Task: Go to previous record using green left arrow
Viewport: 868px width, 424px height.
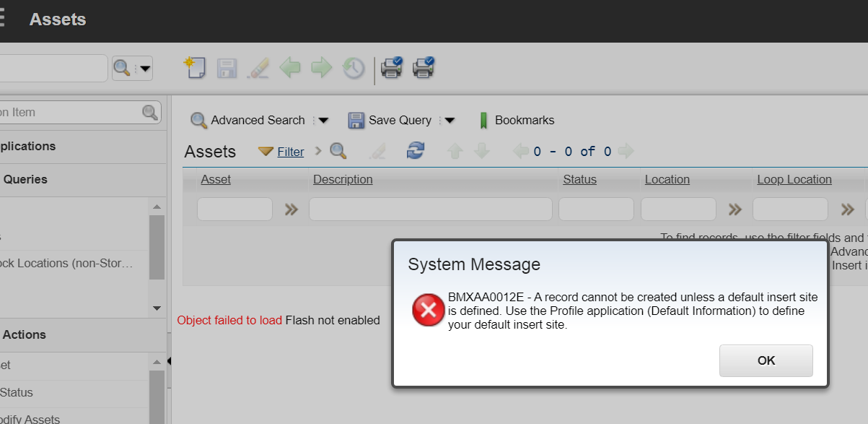Action: [290, 68]
